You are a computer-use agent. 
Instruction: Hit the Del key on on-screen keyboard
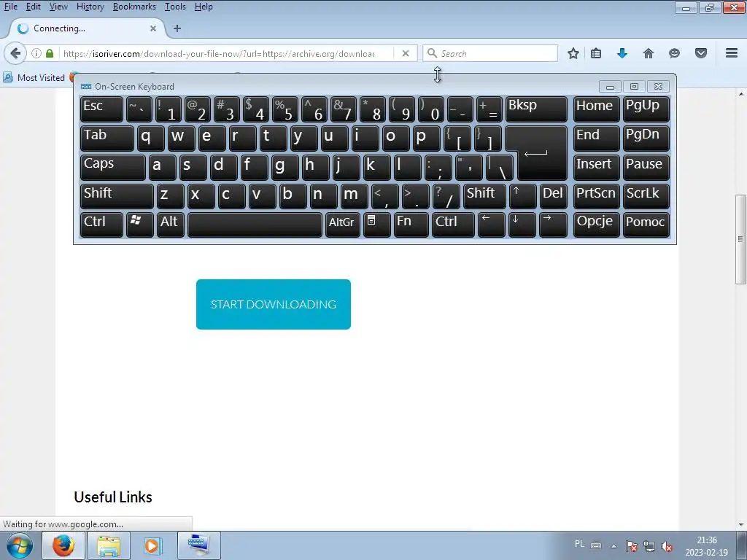[554, 196]
